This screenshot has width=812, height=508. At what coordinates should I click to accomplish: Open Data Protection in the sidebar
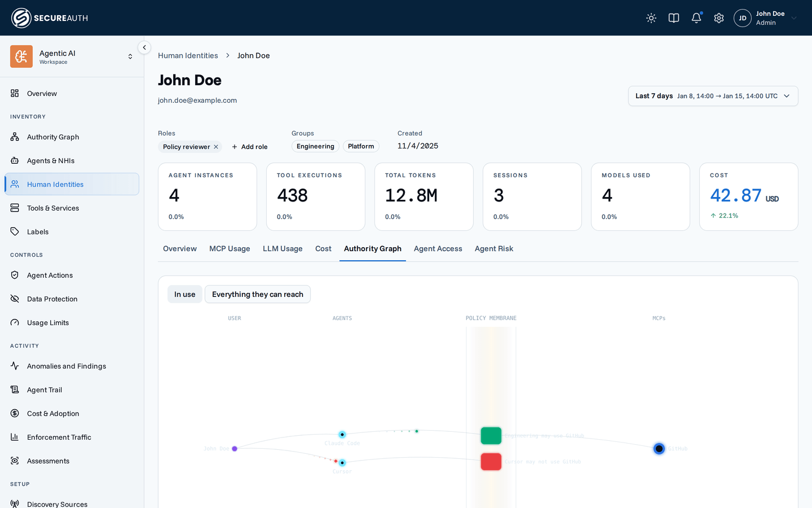click(x=72, y=299)
